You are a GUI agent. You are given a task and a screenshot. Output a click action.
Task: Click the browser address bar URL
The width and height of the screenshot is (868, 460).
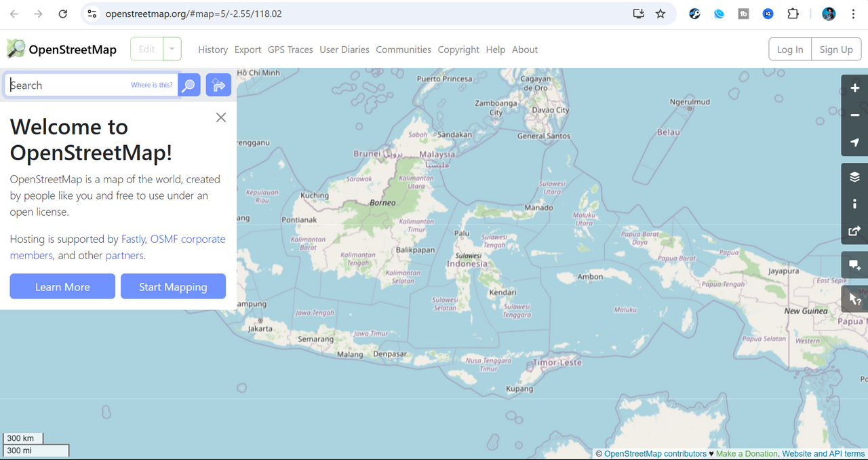193,14
